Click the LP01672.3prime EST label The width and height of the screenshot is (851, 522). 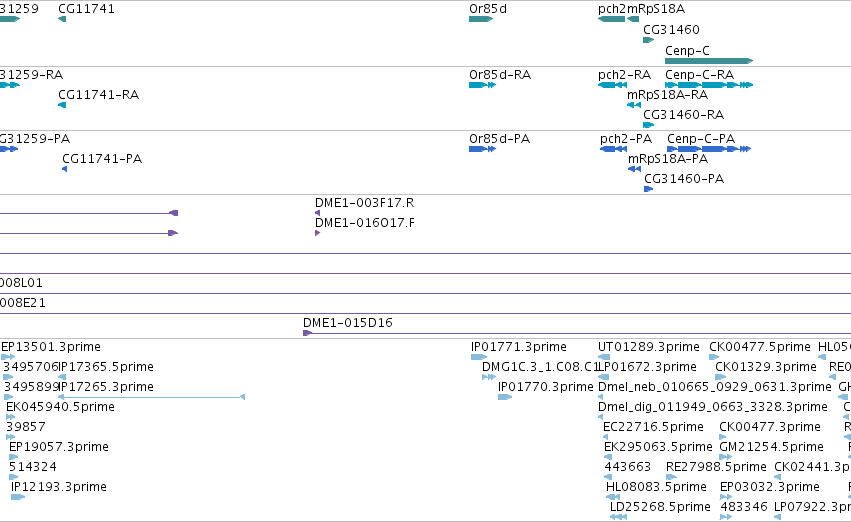point(647,366)
